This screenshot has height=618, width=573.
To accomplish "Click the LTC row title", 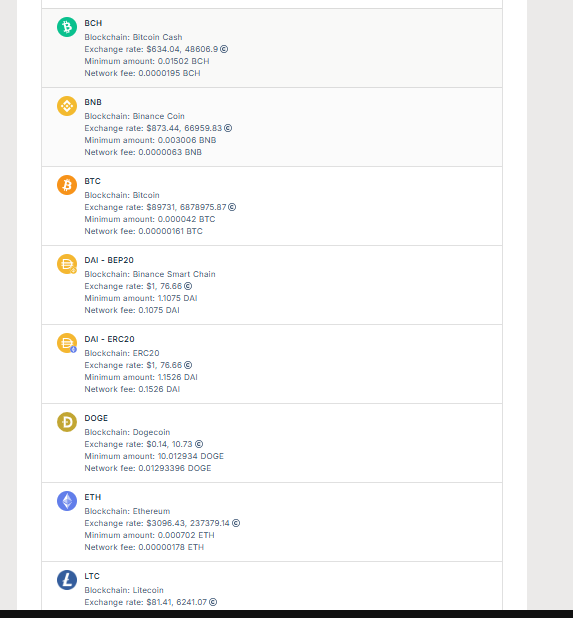I will click(92, 576).
